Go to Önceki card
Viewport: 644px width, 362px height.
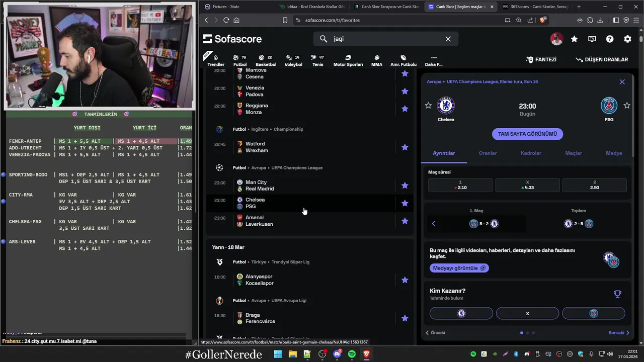coord(435,332)
